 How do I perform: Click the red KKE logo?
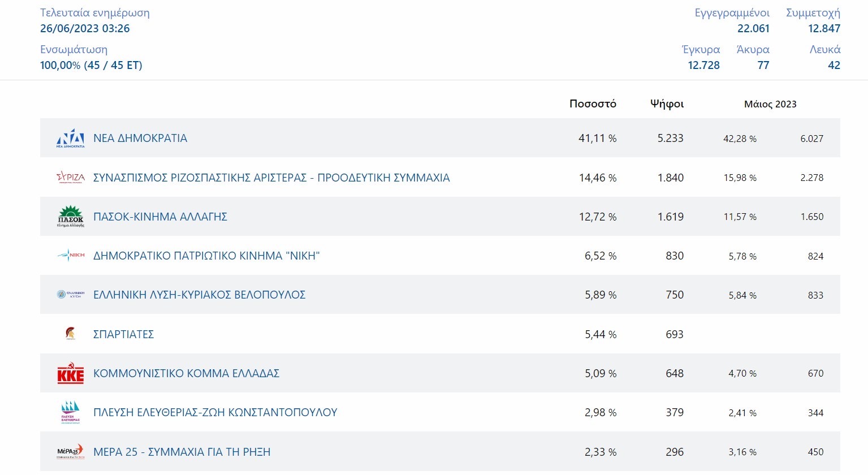(x=71, y=373)
